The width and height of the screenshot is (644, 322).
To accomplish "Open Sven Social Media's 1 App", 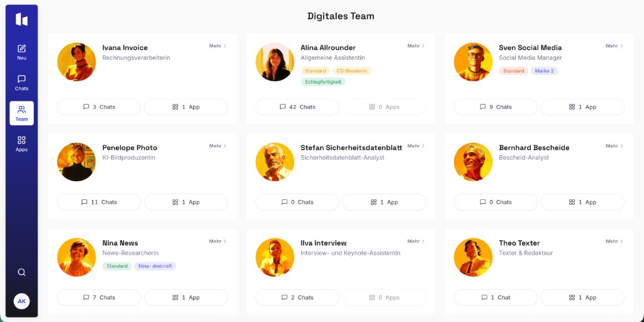I will (x=582, y=107).
